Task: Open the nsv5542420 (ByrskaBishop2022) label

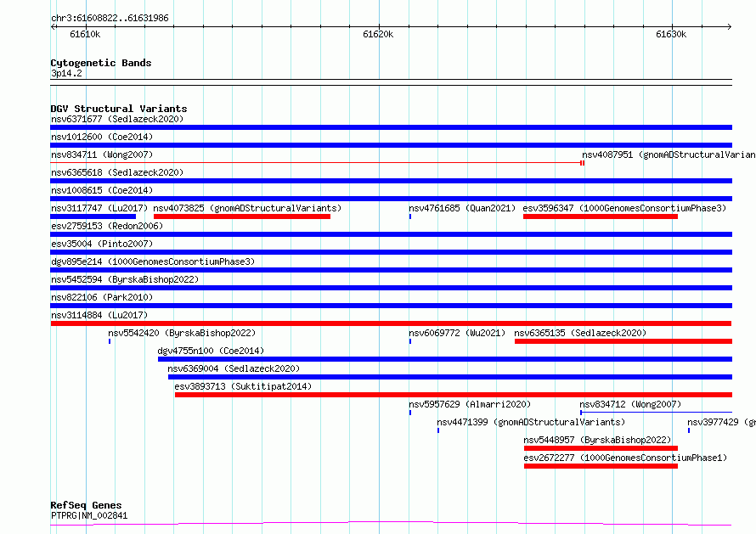Action: tap(182, 333)
